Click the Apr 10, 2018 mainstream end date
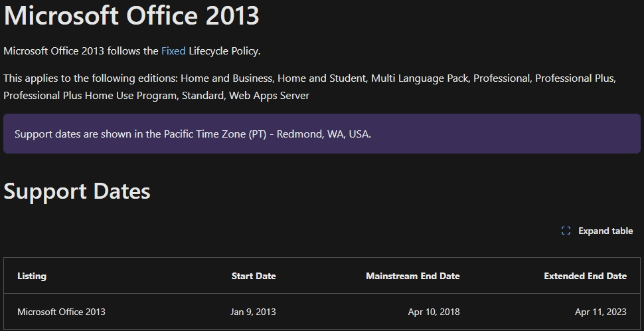644x331 pixels. pyautogui.click(x=434, y=312)
